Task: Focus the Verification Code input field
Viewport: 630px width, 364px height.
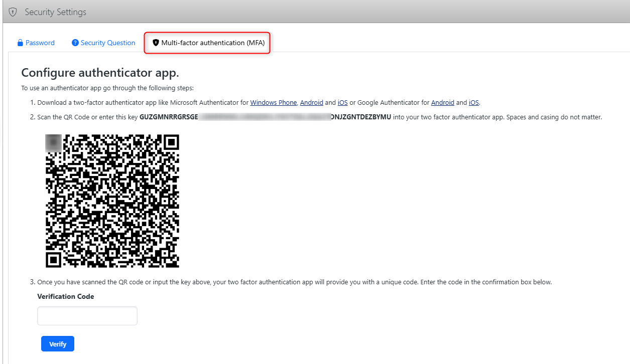Action: [87, 316]
